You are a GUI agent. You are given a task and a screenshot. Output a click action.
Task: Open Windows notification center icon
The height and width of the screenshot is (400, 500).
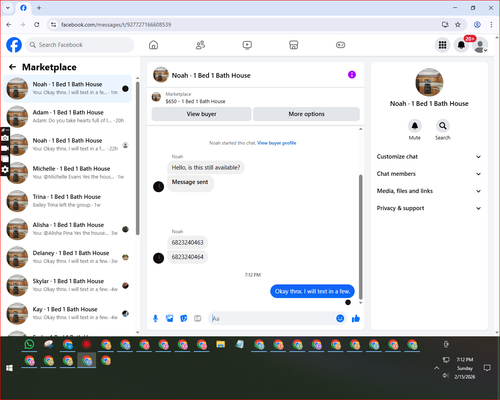[x=487, y=368]
